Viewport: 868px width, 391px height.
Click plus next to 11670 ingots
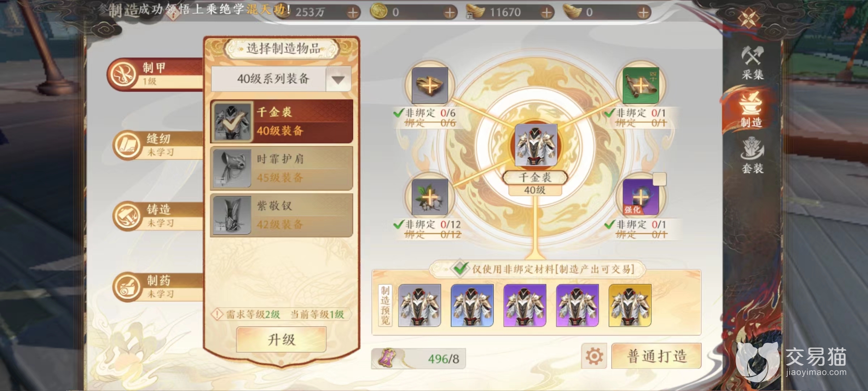coord(546,13)
